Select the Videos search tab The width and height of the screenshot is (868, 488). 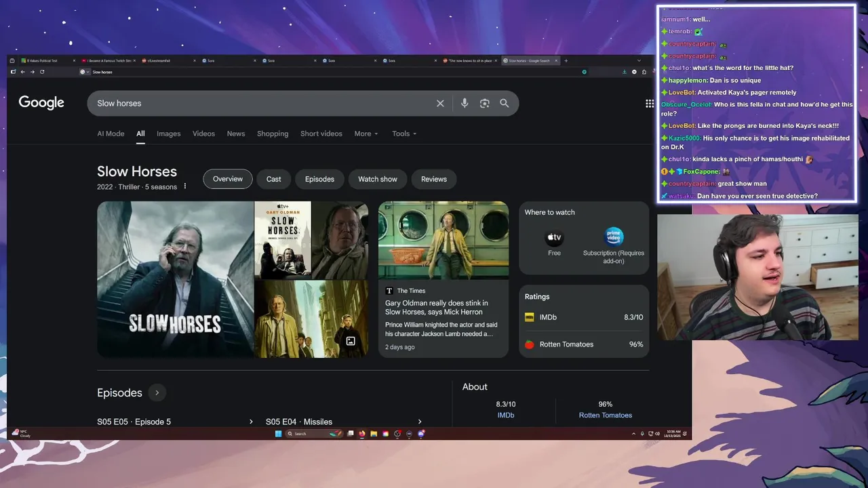[203, 134]
